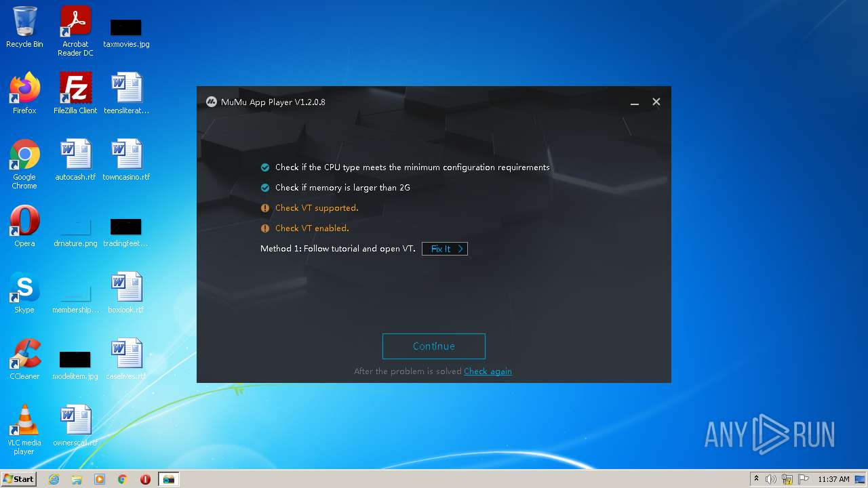
Task: Select the boxlook.rtf desktop file
Action: click(126, 293)
